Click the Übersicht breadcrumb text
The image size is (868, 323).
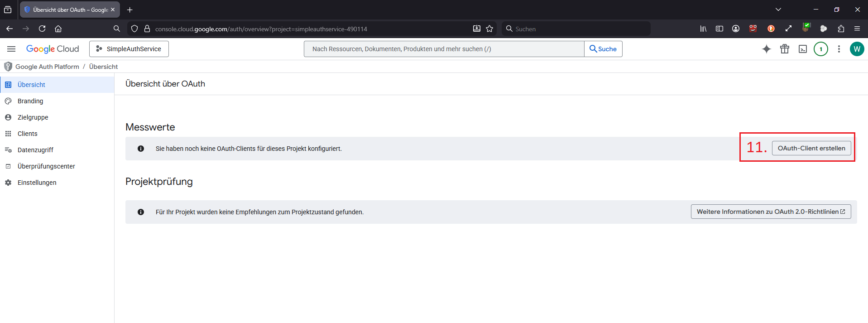coord(103,67)
